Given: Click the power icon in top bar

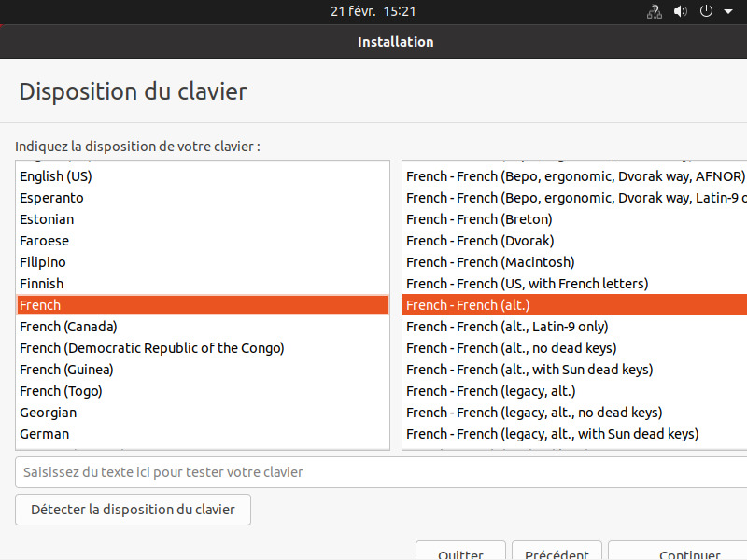Looking at the screenshot, I should point(706,12).
